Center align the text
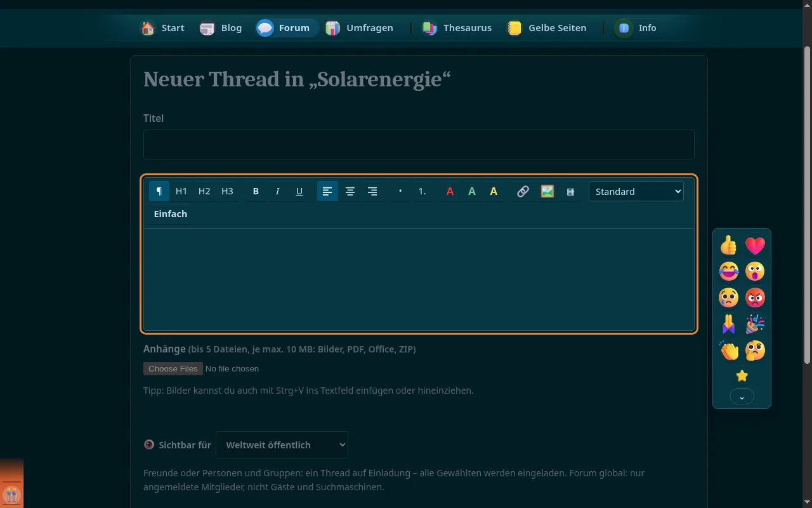Image resolution: width=812 pixels, height=508 pixels. [350, 191]
